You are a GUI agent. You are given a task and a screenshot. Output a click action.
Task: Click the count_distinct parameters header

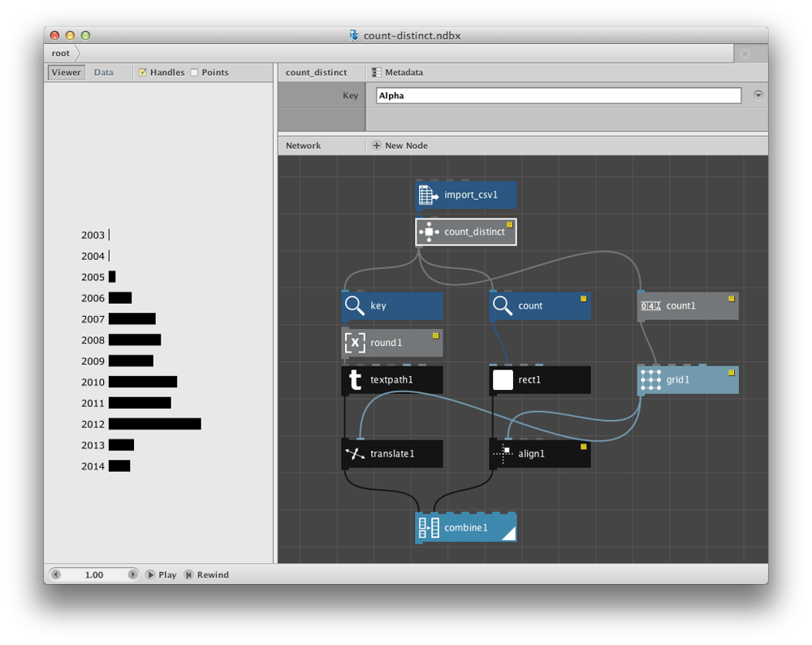coord(317,72)
